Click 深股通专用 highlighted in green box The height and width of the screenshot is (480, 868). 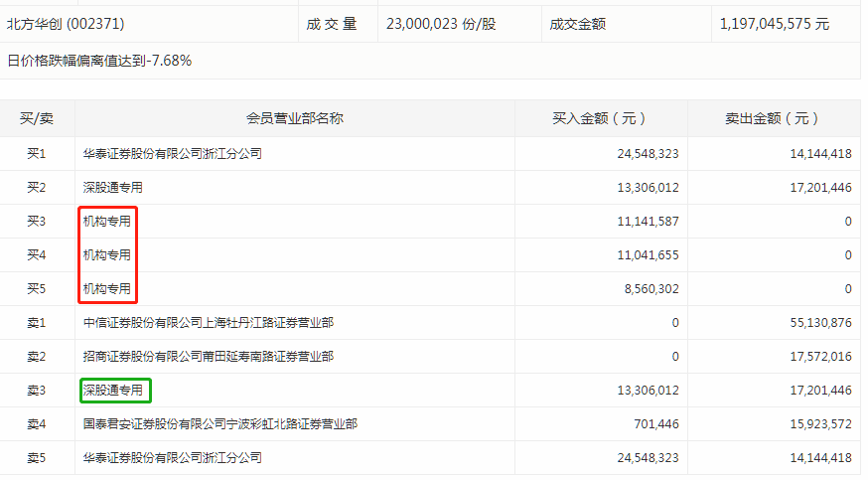click(113, 391)
